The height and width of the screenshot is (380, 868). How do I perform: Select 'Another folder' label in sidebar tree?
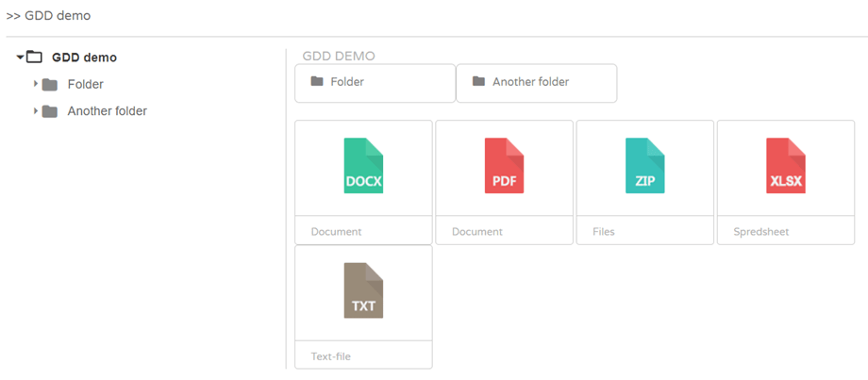107,111
